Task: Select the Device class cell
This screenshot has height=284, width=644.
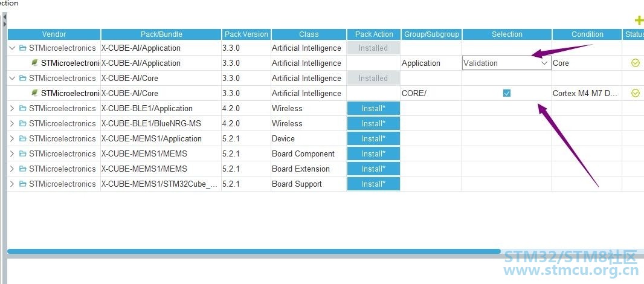Action: (x=309, y=138)
